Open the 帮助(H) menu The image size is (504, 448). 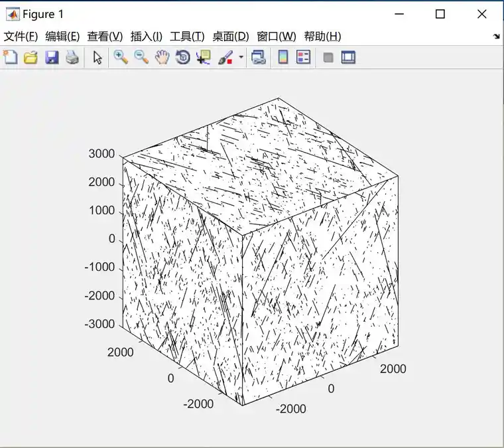point(323,37)
